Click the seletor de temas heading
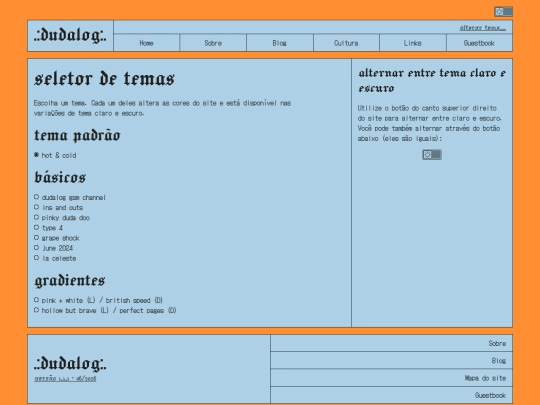540x405 pixels. [x=104, y=79]
